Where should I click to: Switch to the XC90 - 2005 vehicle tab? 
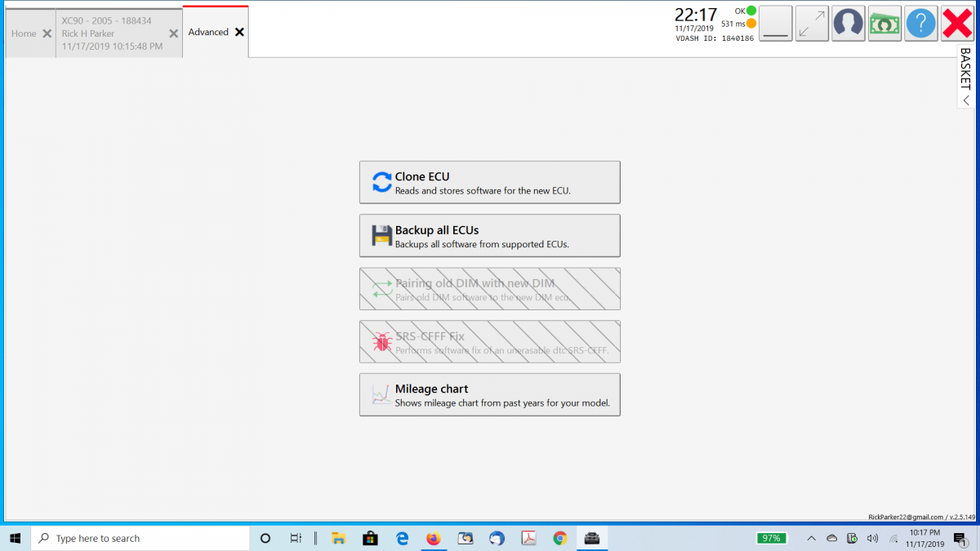coord(110,33)
